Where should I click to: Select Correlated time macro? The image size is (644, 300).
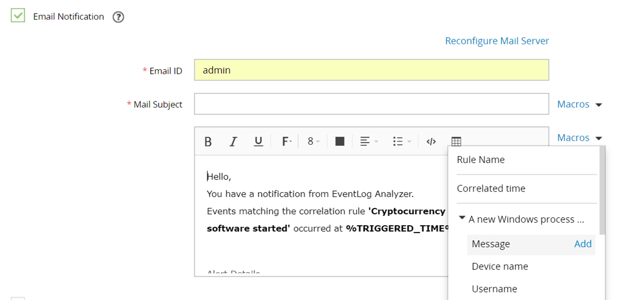491,188
